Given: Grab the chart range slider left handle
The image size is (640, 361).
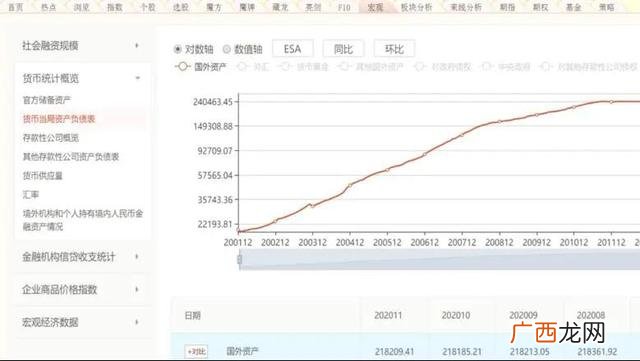Looking at the screenshot, I should click(240, 259).
